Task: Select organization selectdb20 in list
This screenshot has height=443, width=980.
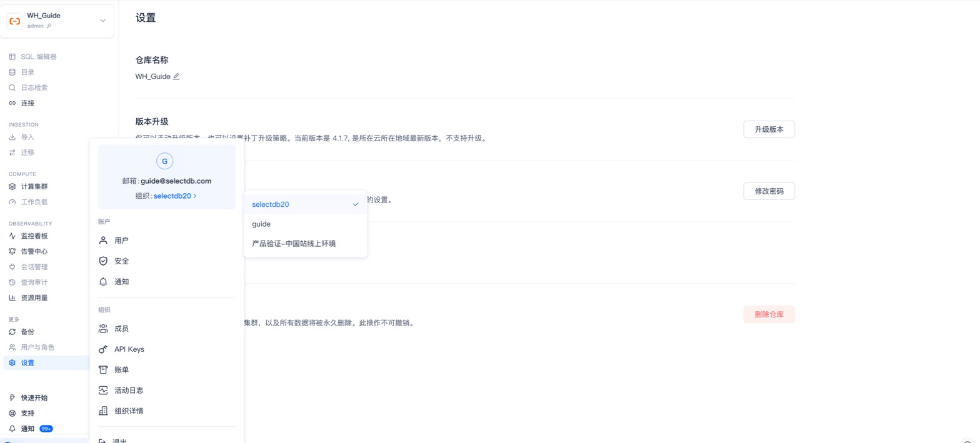Action: [306, 204]
